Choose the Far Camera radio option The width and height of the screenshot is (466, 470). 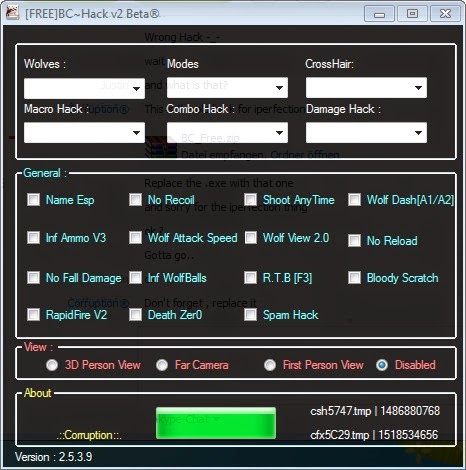162,365
